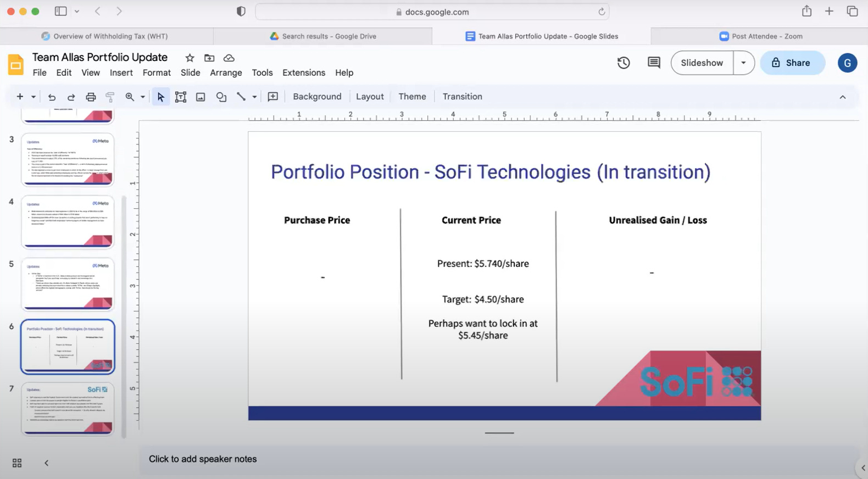Open the Google account avatar G

[847, 63]
